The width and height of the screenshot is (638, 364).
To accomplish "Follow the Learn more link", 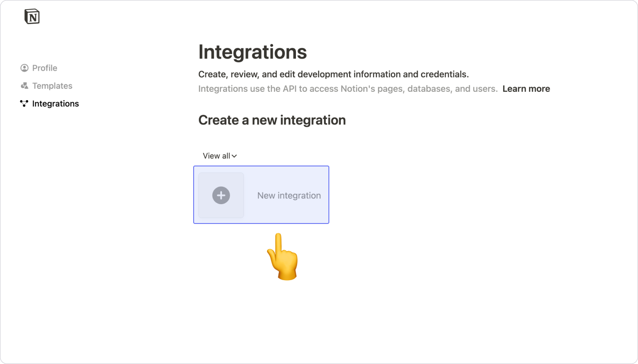I will click(x=526, y=89).
